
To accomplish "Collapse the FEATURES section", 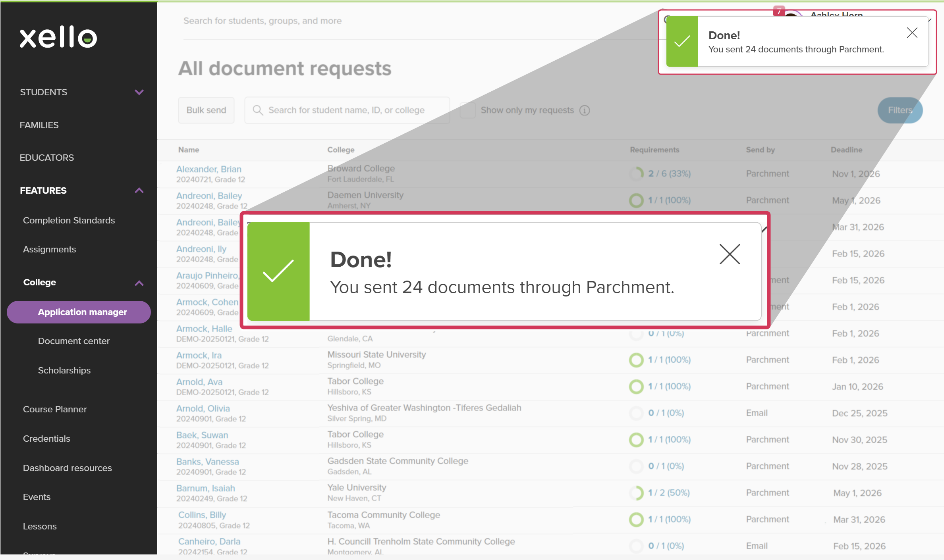I will tap(139, 191).
